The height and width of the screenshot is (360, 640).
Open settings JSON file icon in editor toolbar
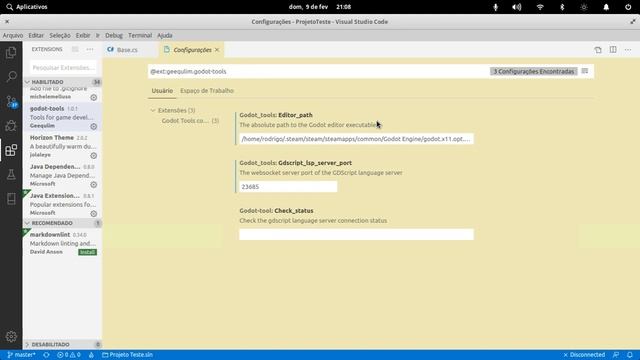pos(598,50)
